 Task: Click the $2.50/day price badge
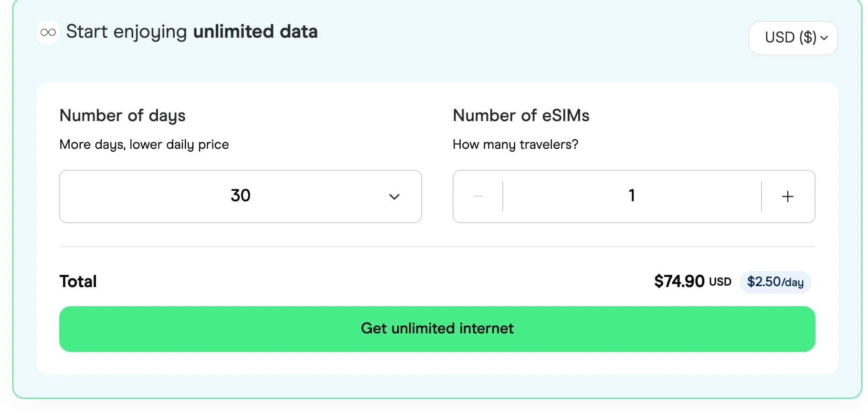click(x=775, y=282)
